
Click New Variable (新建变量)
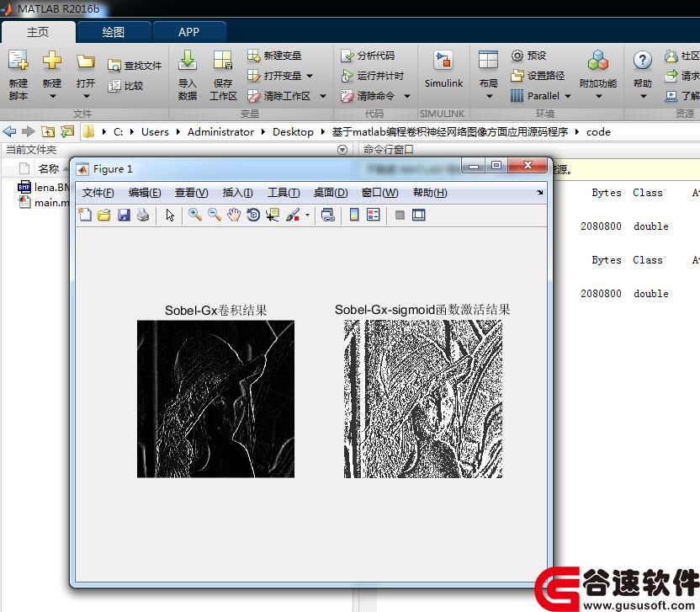[x=274, y=56]
